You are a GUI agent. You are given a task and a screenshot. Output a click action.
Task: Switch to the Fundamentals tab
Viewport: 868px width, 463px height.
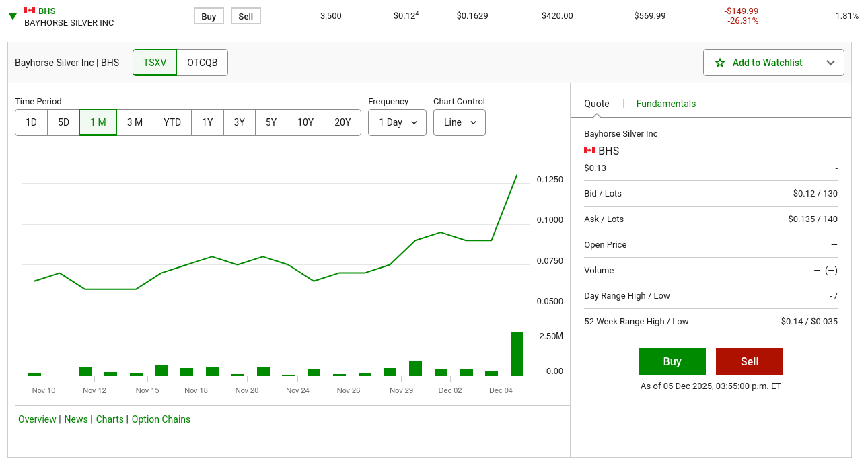click(x=666, y=104)
